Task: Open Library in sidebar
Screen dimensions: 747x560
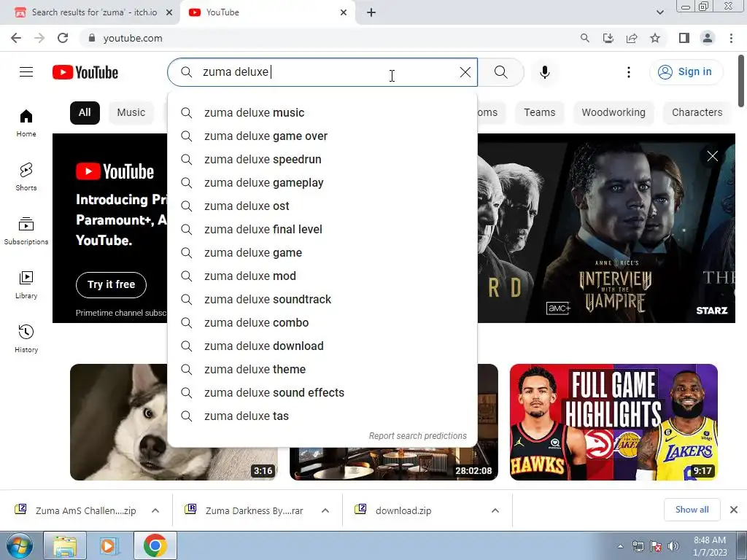Action: pos(26,285)
